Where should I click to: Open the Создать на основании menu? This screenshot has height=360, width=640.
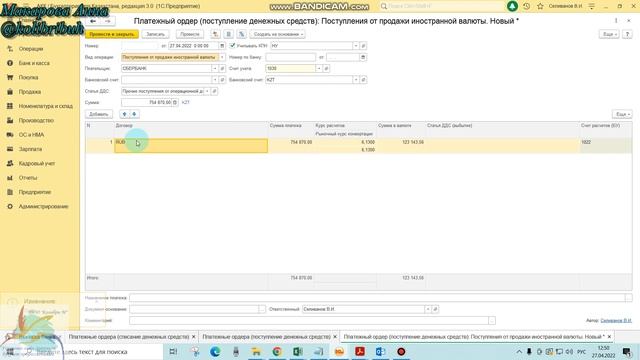277,34
